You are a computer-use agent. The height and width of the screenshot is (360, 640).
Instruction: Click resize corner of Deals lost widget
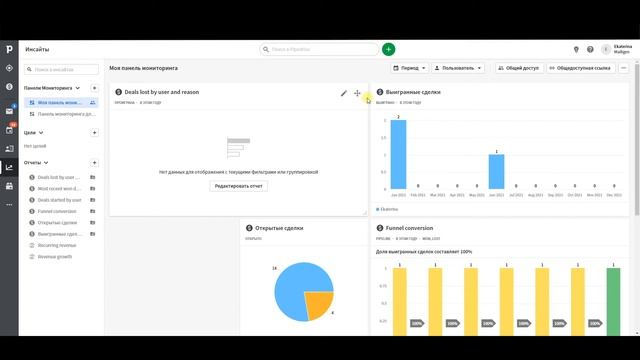365,213
